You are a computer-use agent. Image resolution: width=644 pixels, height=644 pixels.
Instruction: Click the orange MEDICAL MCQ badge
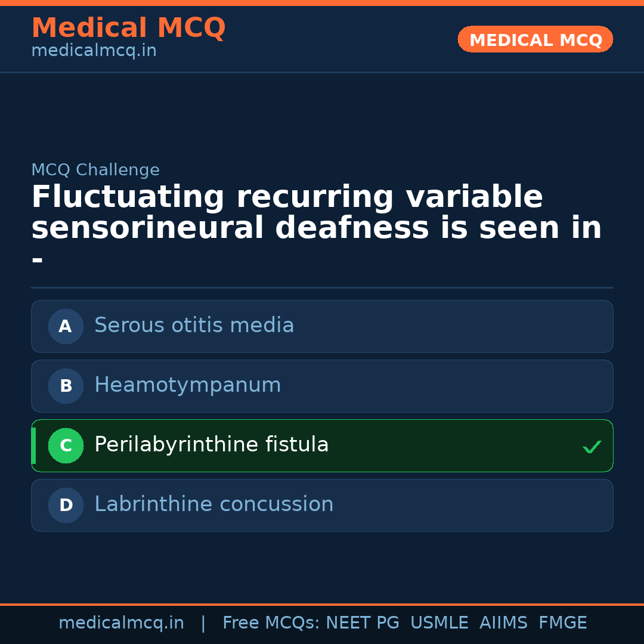coord(535,40)
